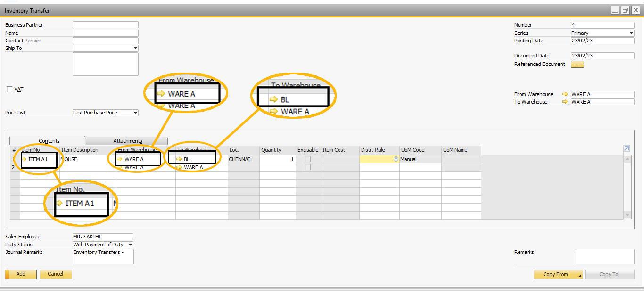Expand the Copy From button arrow
The width and height of the screenshot is (644, 294).
[x=580, y=275]
